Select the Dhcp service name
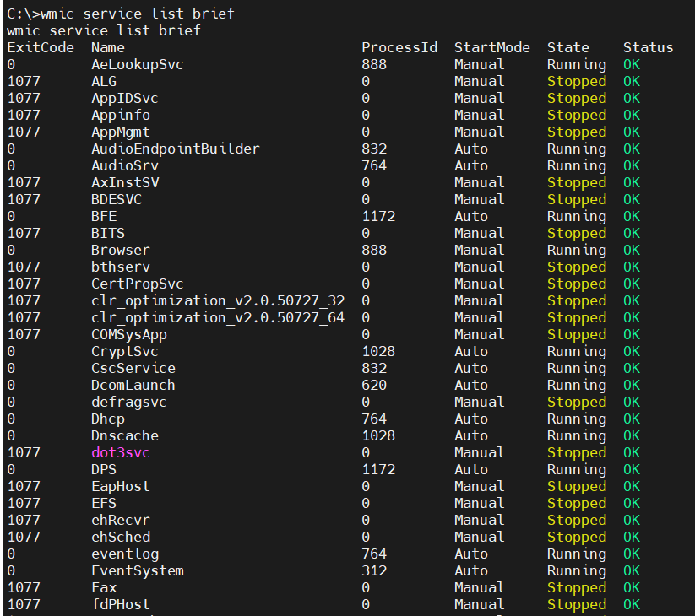 [108, 419]
